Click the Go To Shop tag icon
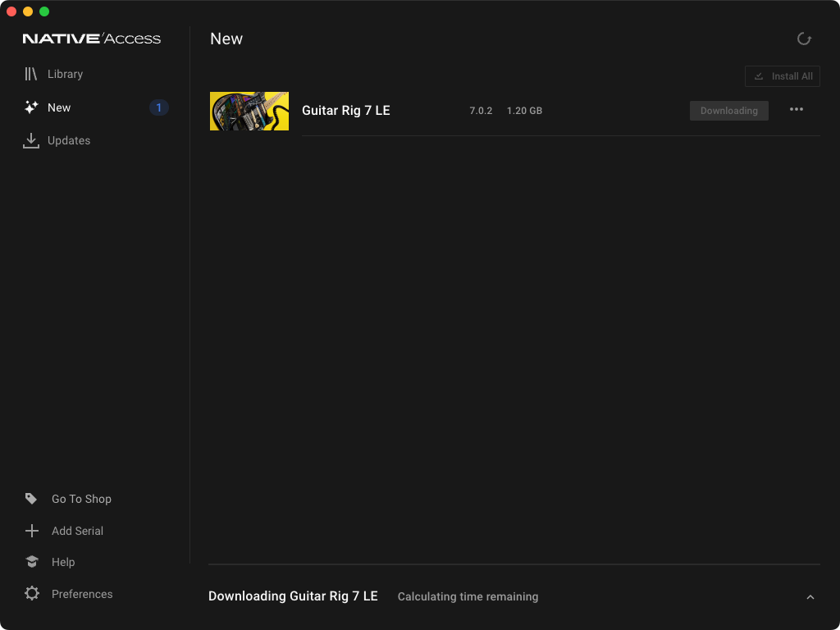Screen dimensions: 840x630 point(31,499)
